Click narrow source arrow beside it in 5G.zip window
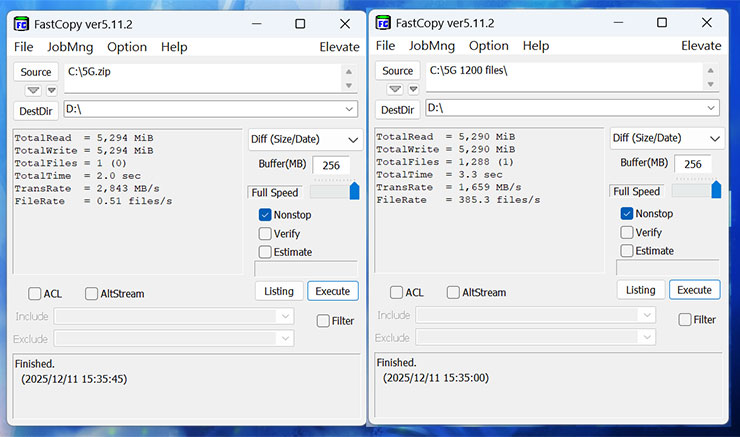This screenshot has height=437, width=740. (51, 90)
